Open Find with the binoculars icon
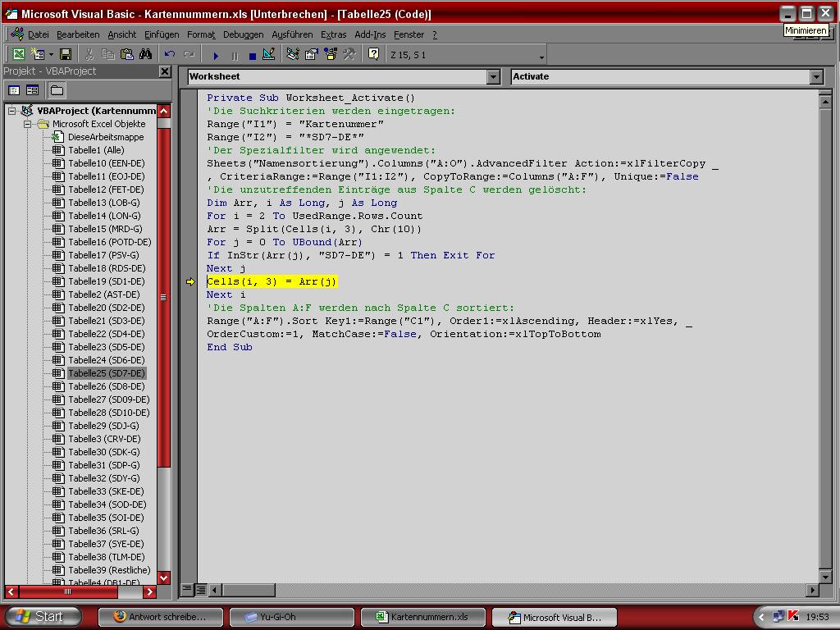The height and width of the screenshot is (630, 840). click(x=146, y=54)
